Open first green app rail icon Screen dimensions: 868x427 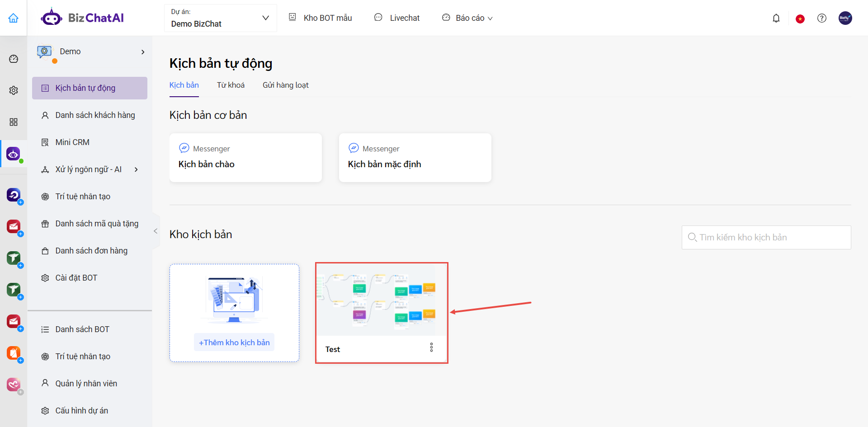(x=14, y=258)
